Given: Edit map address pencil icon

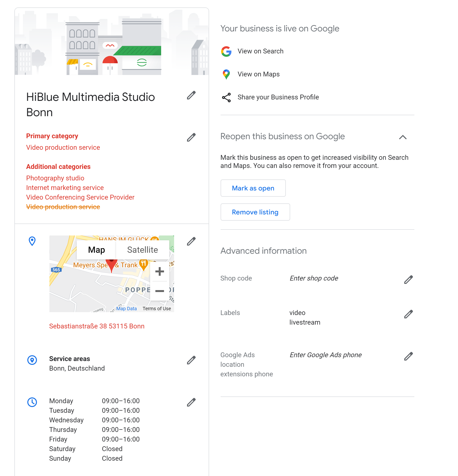Looking at the screenshot, I should coord(191,241).
